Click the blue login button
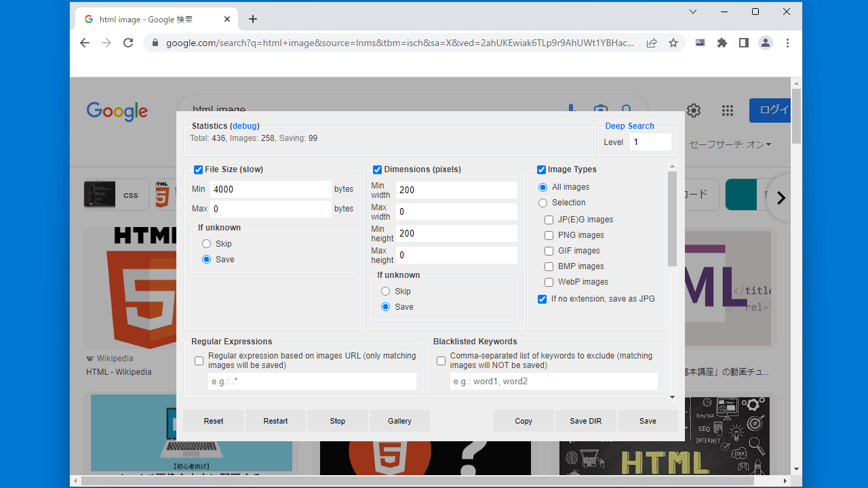The image size is (868, 488). pyautogui.click(x=770, y=110)
